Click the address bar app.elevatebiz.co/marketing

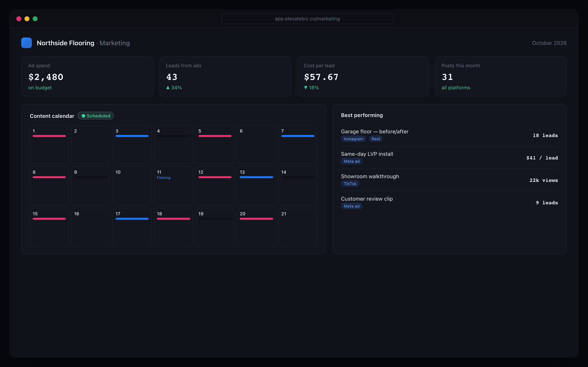[x=307, y=19]
